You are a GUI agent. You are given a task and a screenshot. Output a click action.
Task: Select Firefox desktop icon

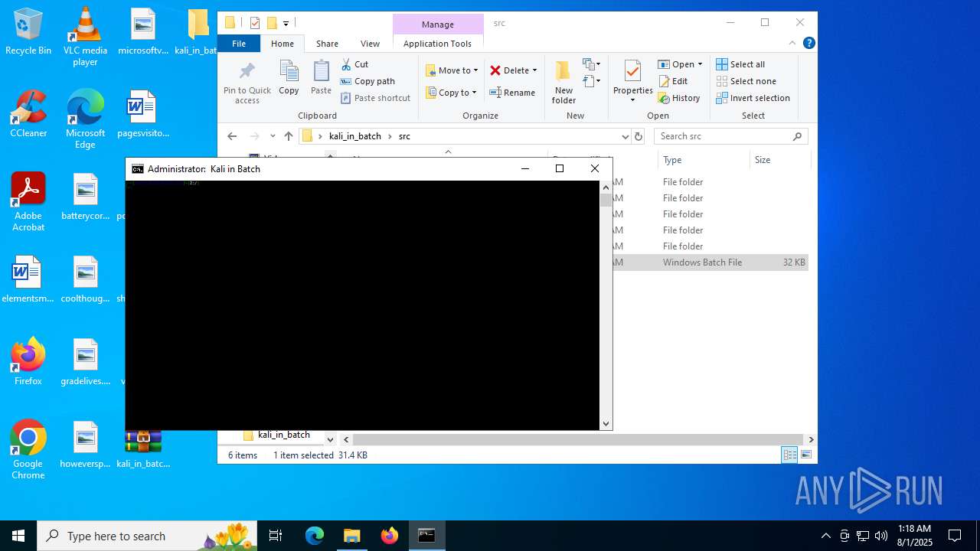28,362
